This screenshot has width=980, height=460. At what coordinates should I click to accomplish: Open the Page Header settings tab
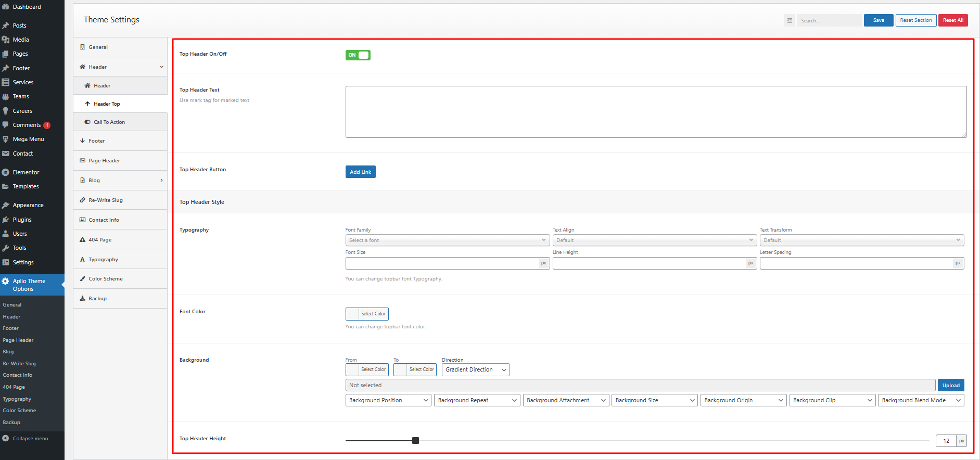120,160
